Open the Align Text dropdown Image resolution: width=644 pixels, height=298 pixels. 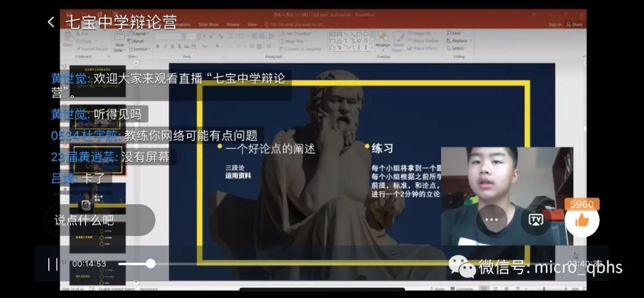[x=293, y=41]
